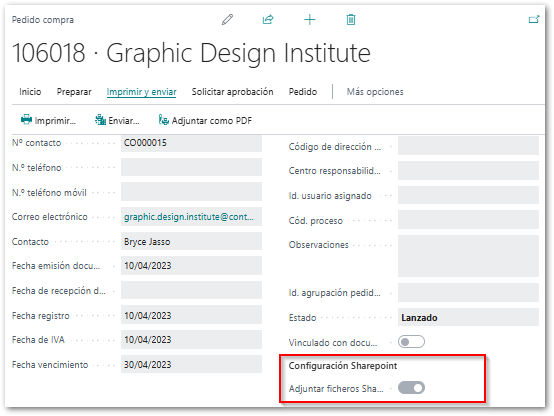Click the Imprimir printer icon
554x416 pixels.
click(x=26, y=120)
